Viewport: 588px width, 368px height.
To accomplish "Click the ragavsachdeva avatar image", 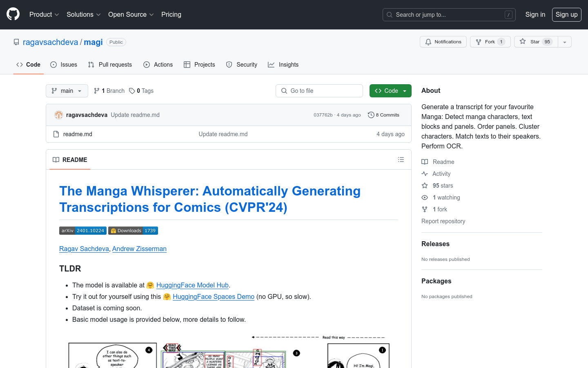I will [x=59, y=115].
